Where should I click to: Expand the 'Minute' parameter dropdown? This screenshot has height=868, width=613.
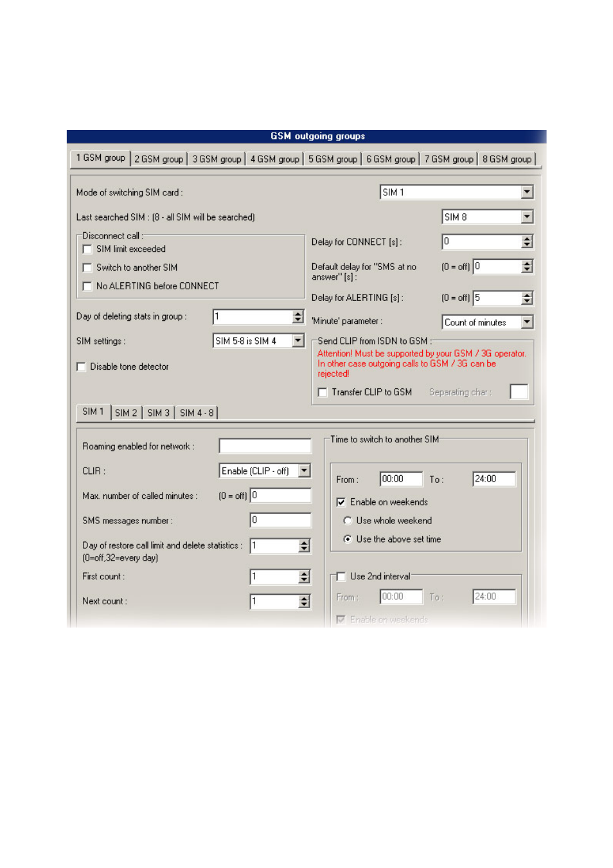click(x=527, y=322)
